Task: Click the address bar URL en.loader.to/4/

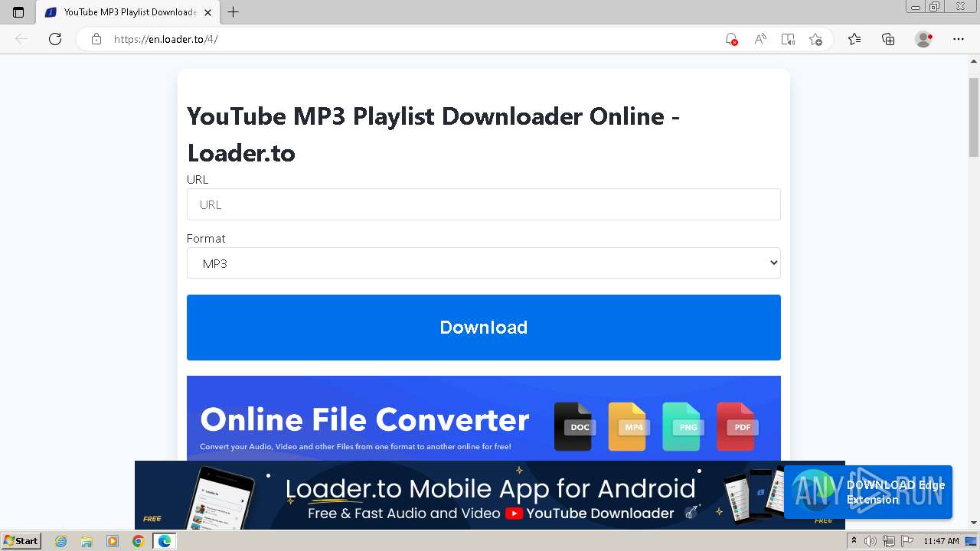Action: 166,39
